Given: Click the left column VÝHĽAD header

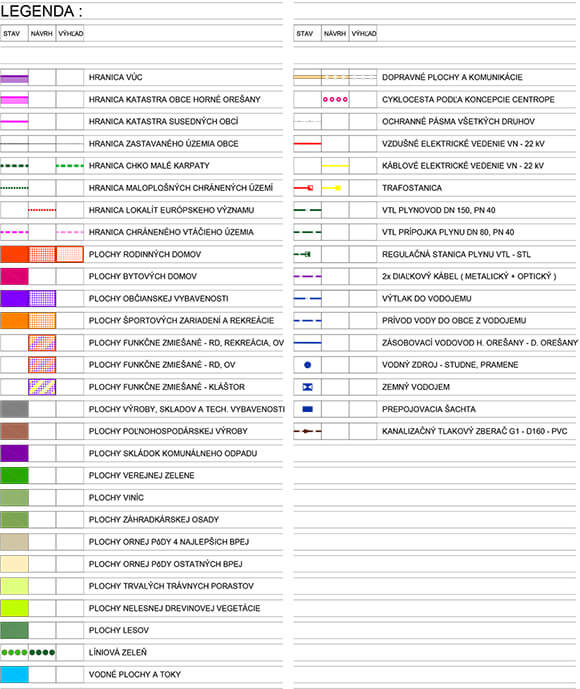Looking at the screenshot, I should coord(71,33).
